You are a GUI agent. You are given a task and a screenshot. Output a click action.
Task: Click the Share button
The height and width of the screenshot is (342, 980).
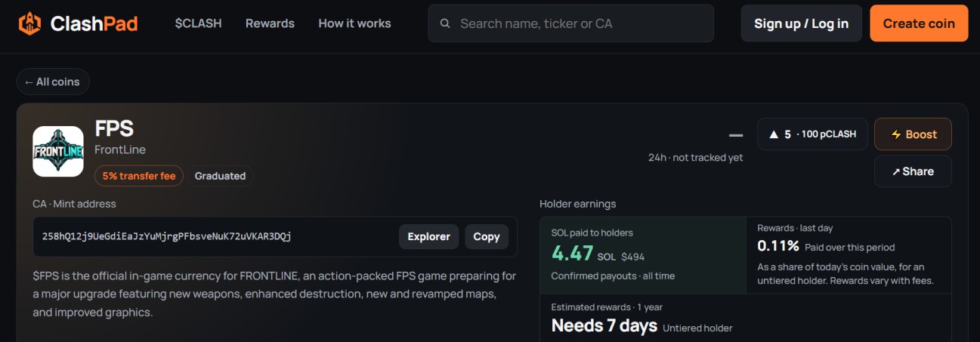pyautogui.click(x=913, y=171)
